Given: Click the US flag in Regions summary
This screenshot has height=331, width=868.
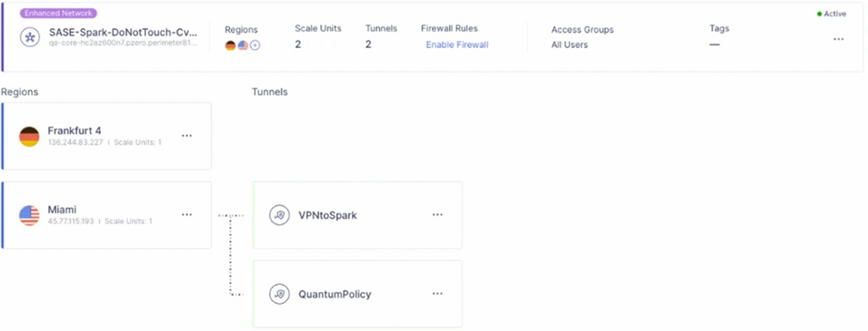Looking at the screenshot, I should (x=242, y=46).
